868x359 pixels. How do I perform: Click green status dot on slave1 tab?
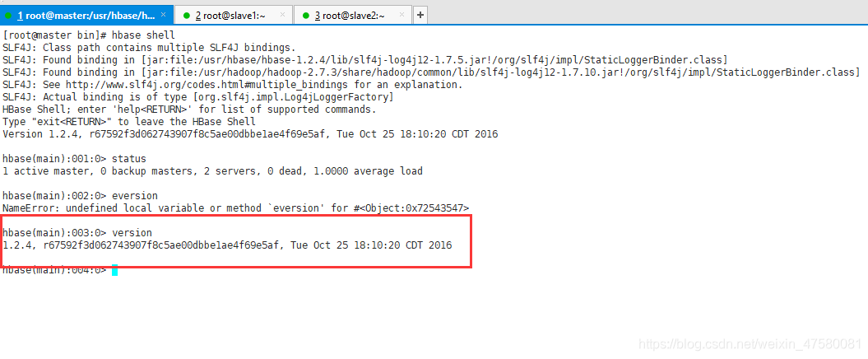187,16
